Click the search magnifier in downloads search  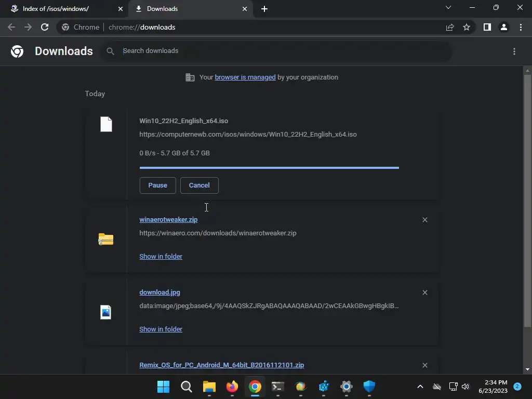pos(110,51)
